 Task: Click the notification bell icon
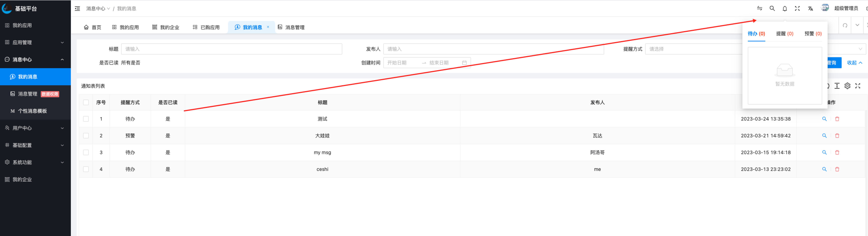(784, 8)
